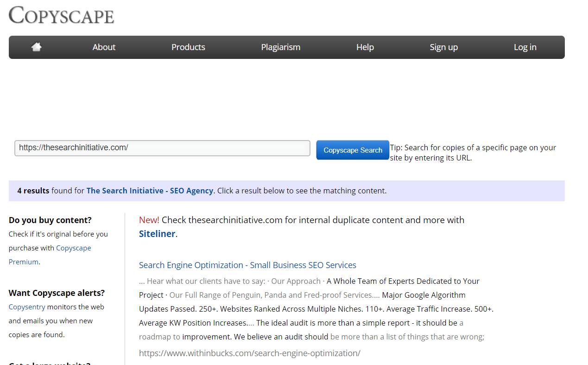Click the Copyscape logo

pyautogui.click(x=61, y=15)
